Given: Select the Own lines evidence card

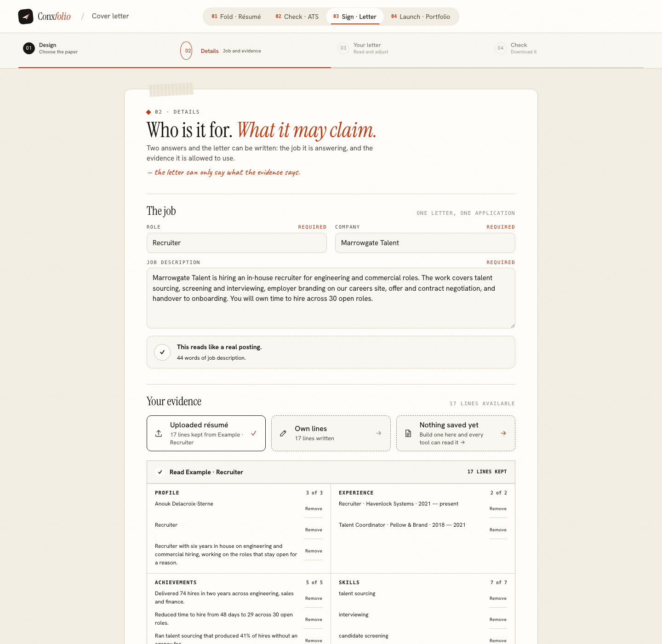Looking at the screenshot, I should click(x=331, y=433).
